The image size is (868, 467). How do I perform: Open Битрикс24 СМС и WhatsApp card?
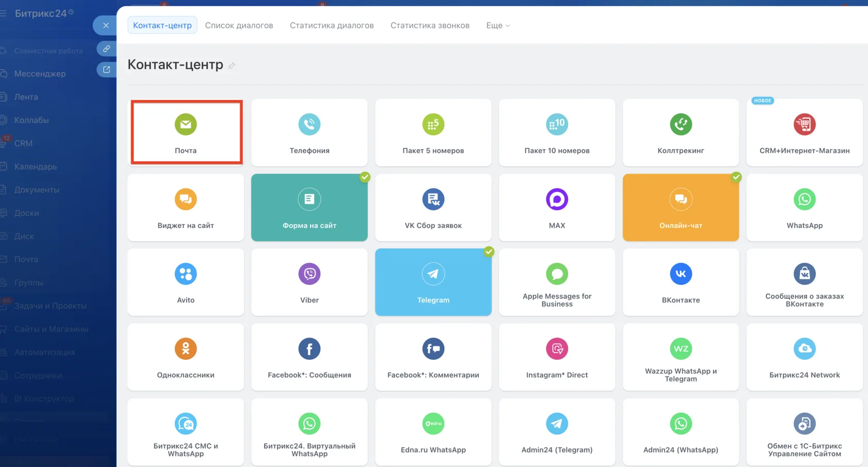[185, 432]
